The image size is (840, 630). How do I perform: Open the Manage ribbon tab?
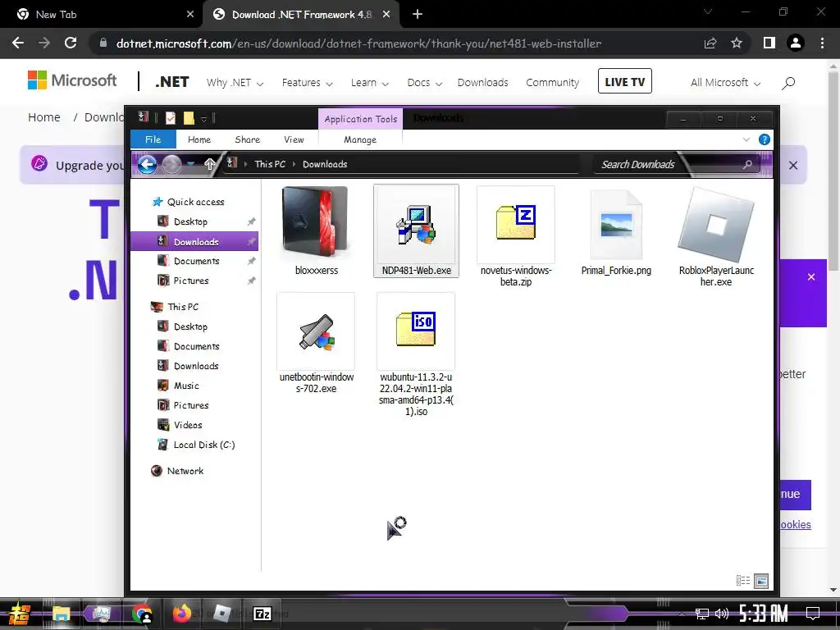pyautogui.click(x=360, y=139)
